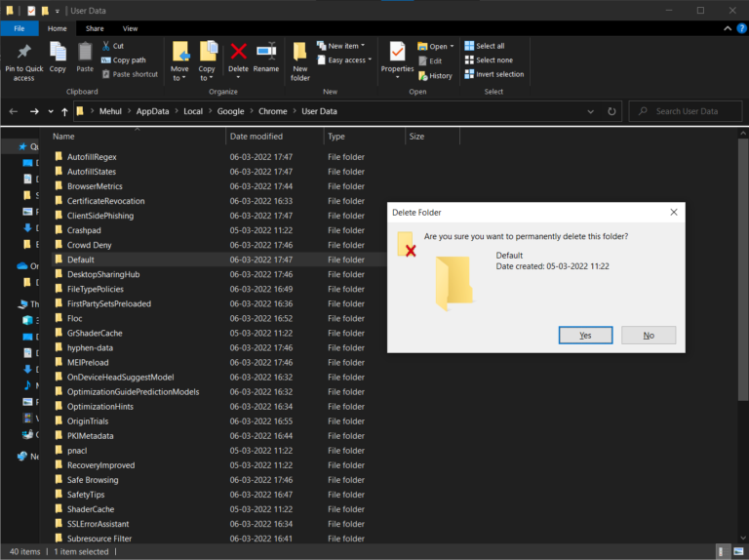Click Select all in the Select group
Screen dimensions: 749x560
[x=485, y=46]
